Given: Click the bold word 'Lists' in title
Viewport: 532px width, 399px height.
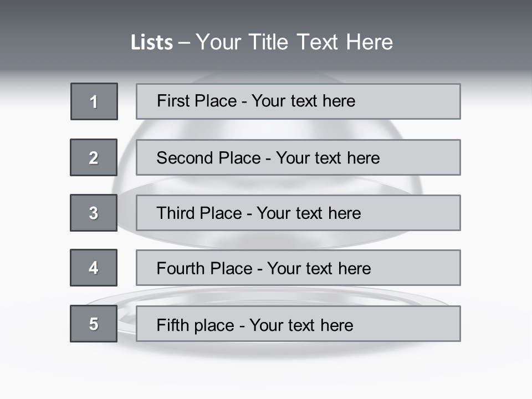Looking at the screenshot, I should 152,43.
